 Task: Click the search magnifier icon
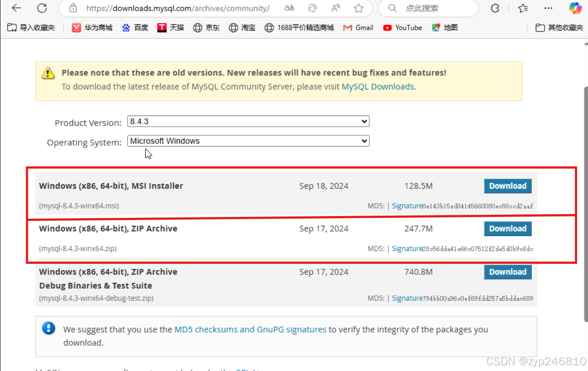point(392,8)
